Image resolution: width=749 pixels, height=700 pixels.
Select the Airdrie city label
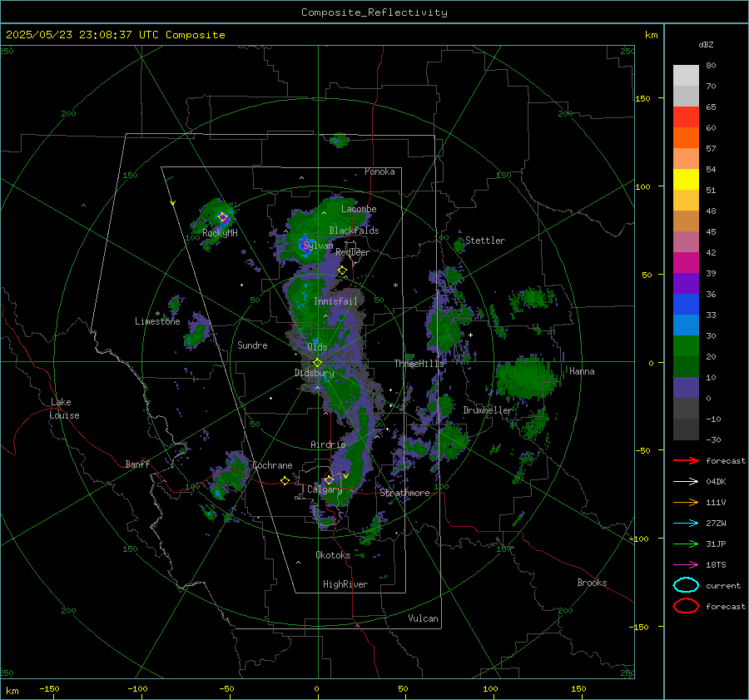(328, 444)
